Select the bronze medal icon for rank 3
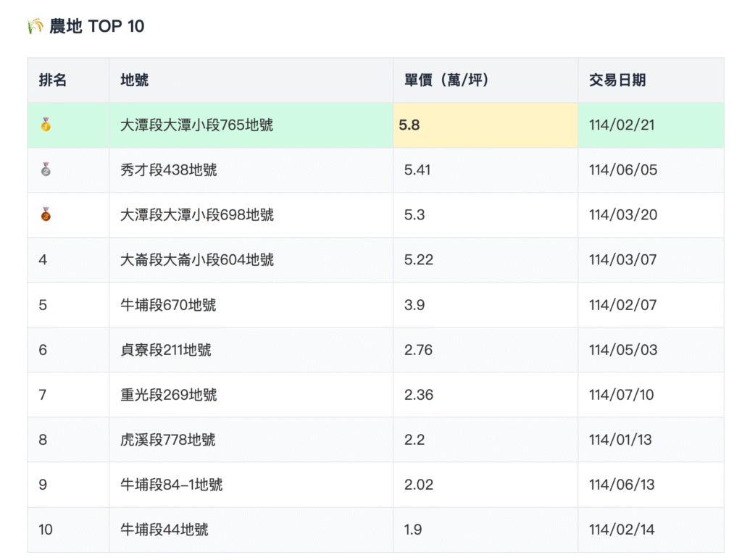 pyautogui.click(x=45, y=214)
